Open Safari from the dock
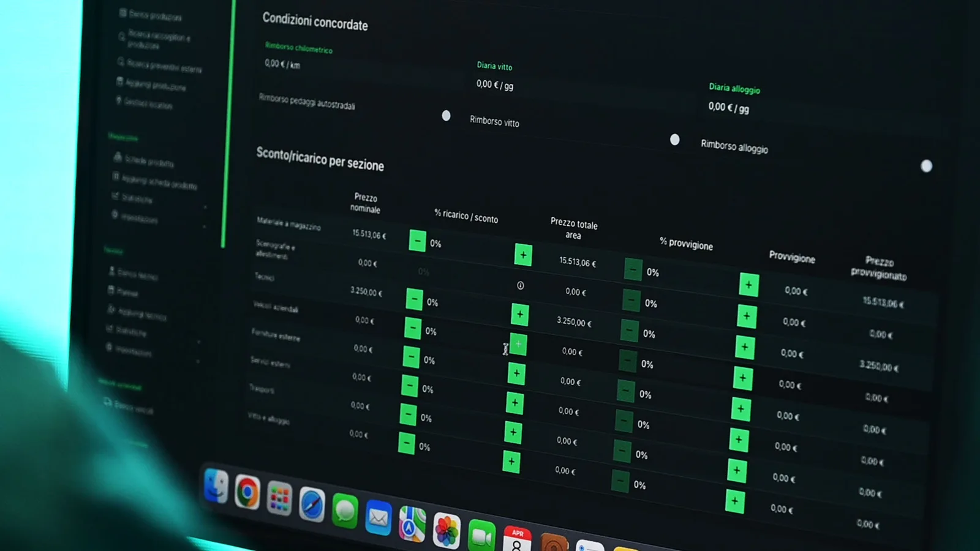980x551 pixels. click(312, 504)
